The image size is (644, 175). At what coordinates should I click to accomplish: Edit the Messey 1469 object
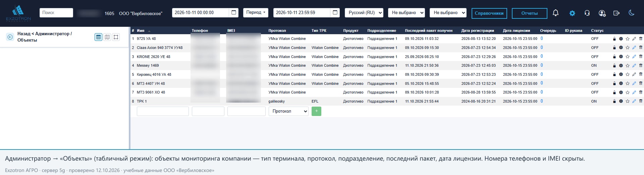[634, 66]
